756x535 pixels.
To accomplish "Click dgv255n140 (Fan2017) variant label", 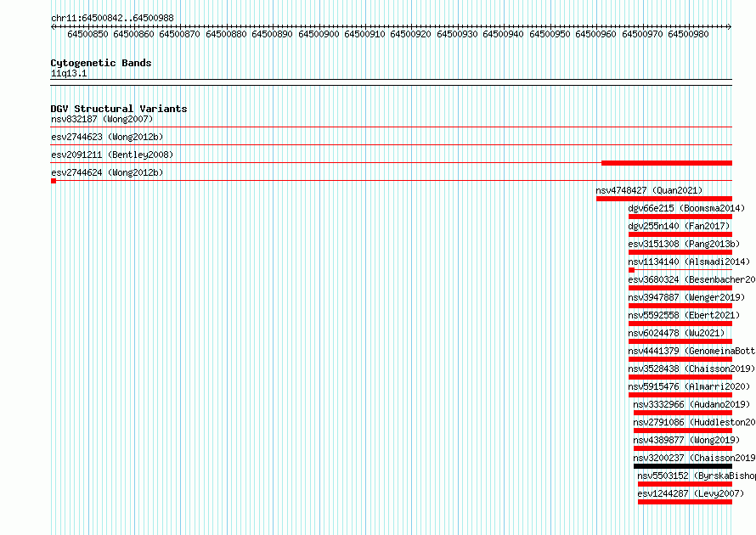I will (679, 226).
